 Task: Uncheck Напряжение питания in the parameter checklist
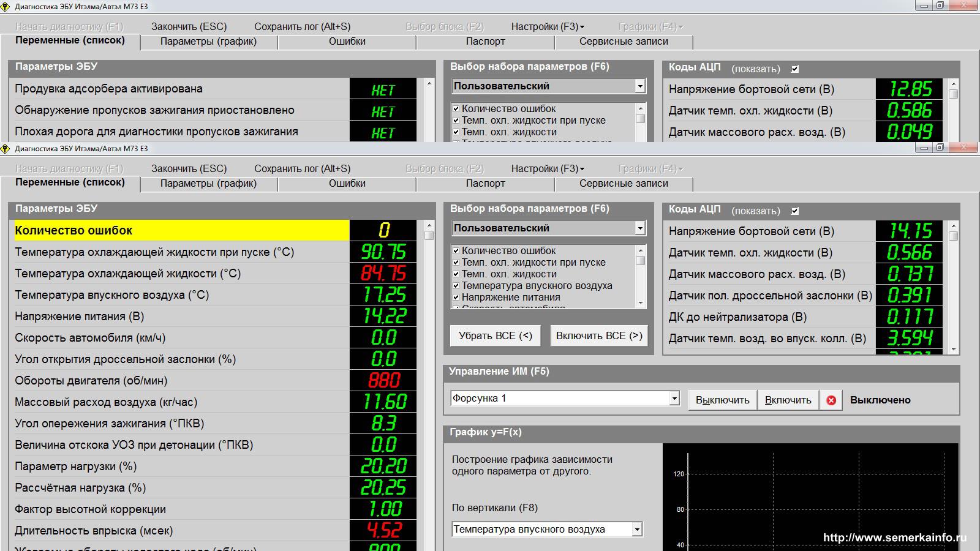coord(456,298)
